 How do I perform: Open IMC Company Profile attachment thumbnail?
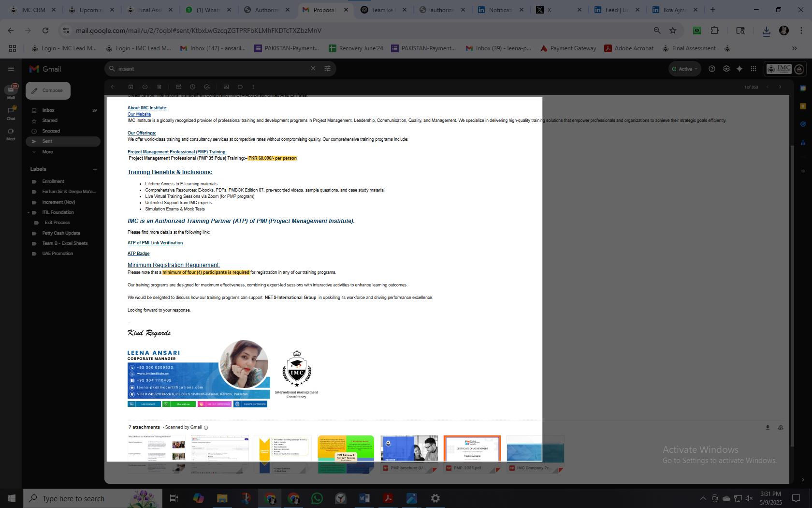coord(535,454)
